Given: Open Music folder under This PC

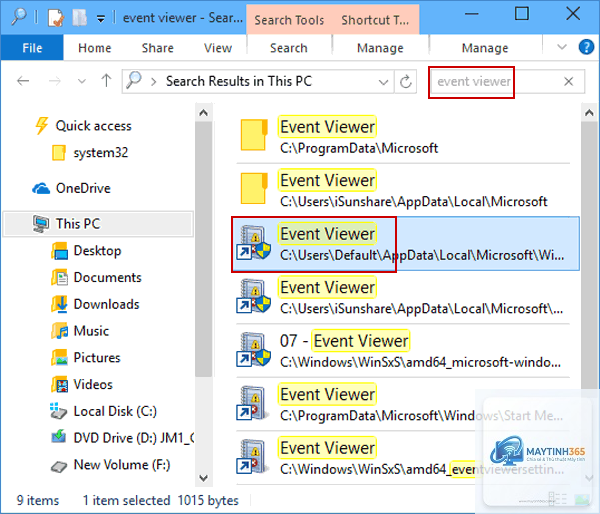Looking at the screenshot, I should (x=91, y=331).
